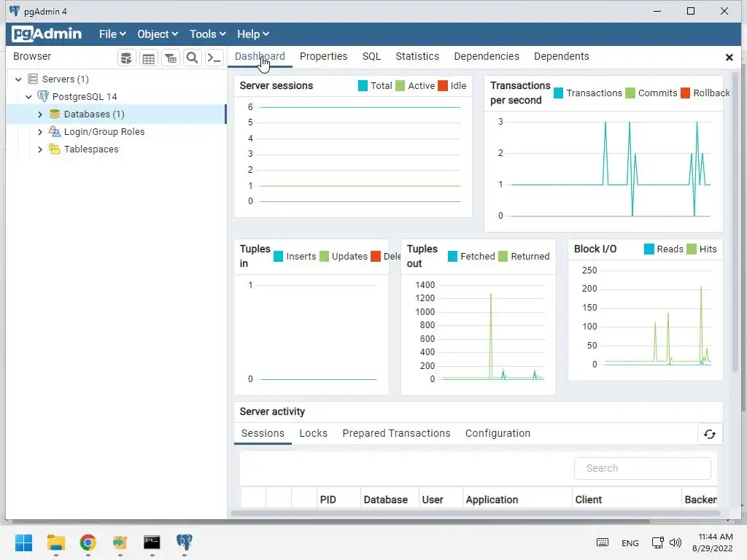Select Login/Group Roles in Browser tree
This screenshot has height=560, width=747.
pos(104,132)
